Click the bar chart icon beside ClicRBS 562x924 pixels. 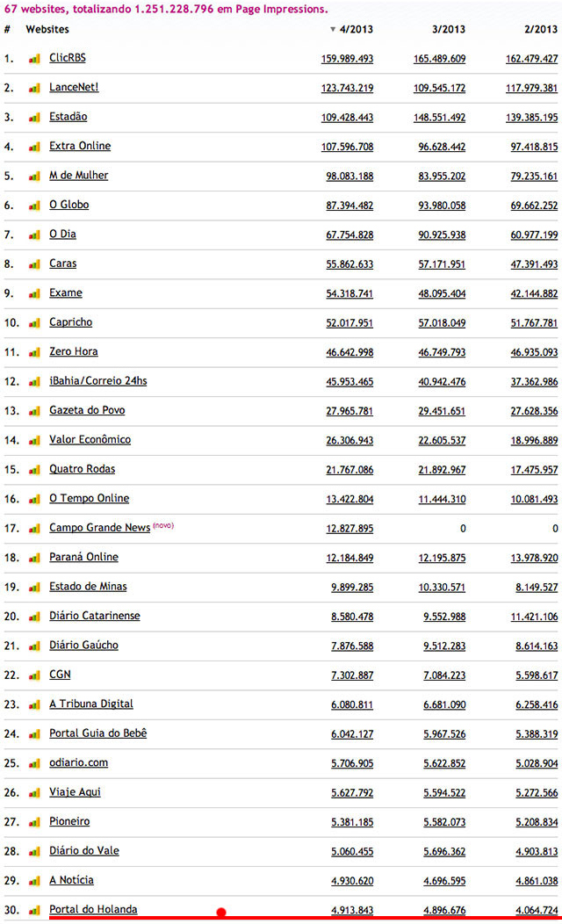point(34,59)
